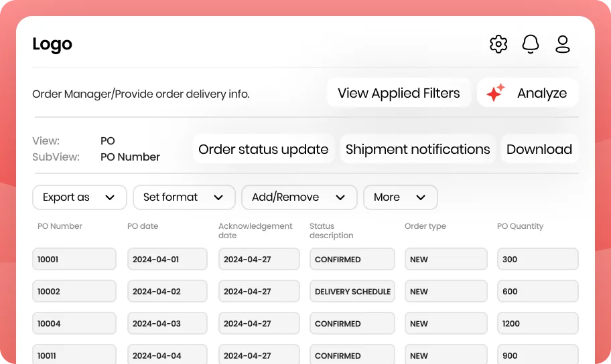The image size is (611, 364).
Task: Expand the Export as dropdown
Action: (80, 197)
